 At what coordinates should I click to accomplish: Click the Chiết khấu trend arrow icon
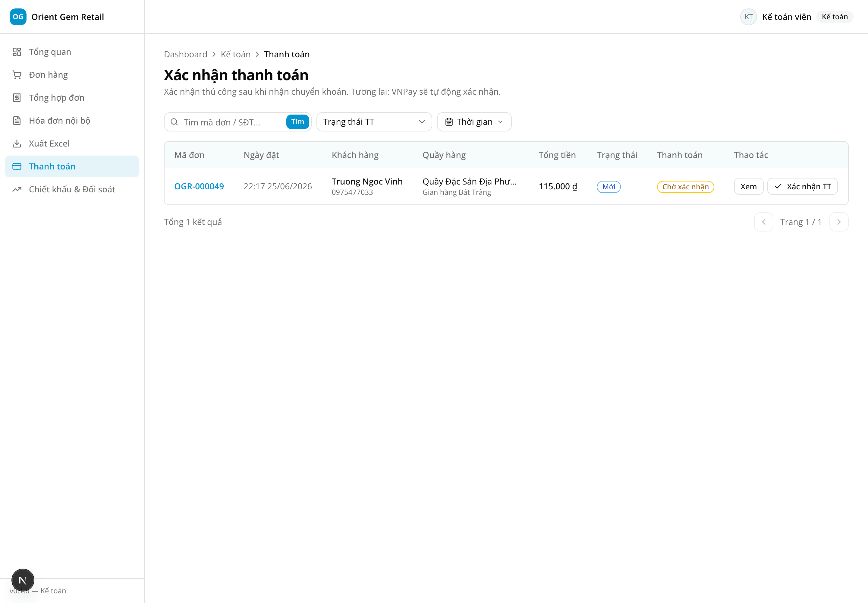point(17,189)
